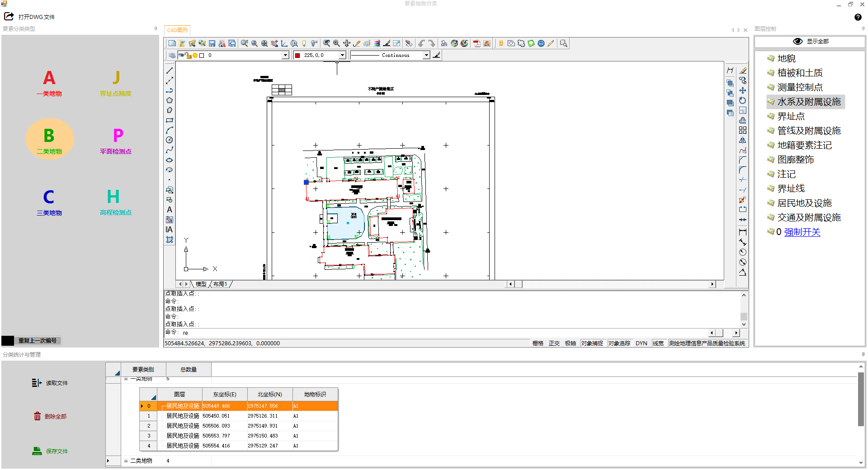Select the Polygon draw tool
868x470 pixels.
170,100
